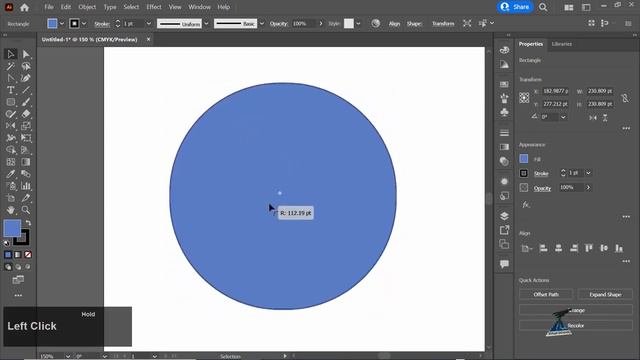This screenshot has height=360, width=640.
Task: Click the Expand Shape button
Action: [x=605, y=294]
